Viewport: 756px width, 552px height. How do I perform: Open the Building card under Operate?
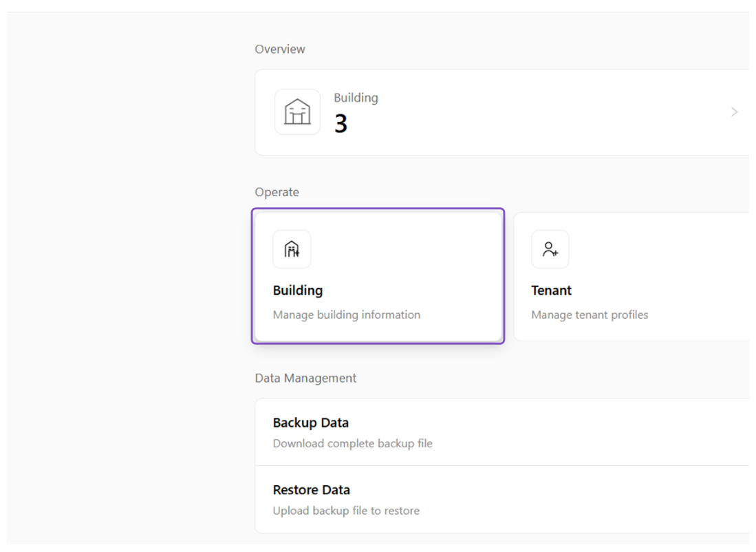tap(378, 276)
